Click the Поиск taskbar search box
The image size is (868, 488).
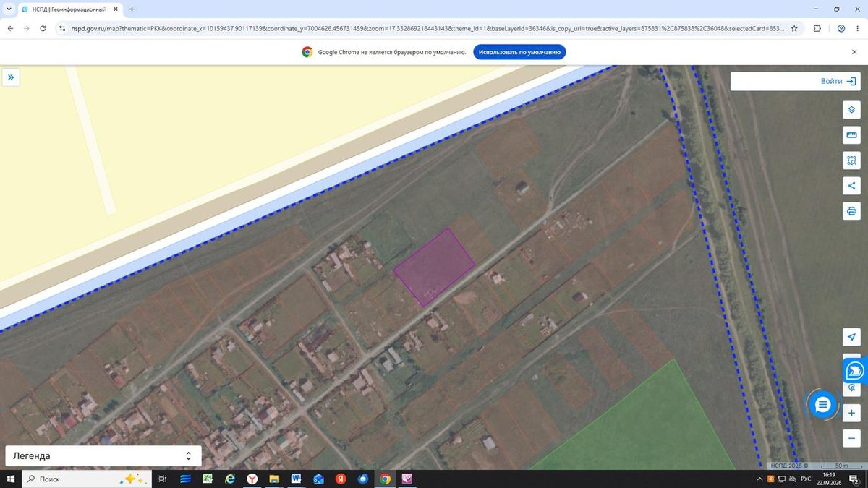(x=87, y=479)
